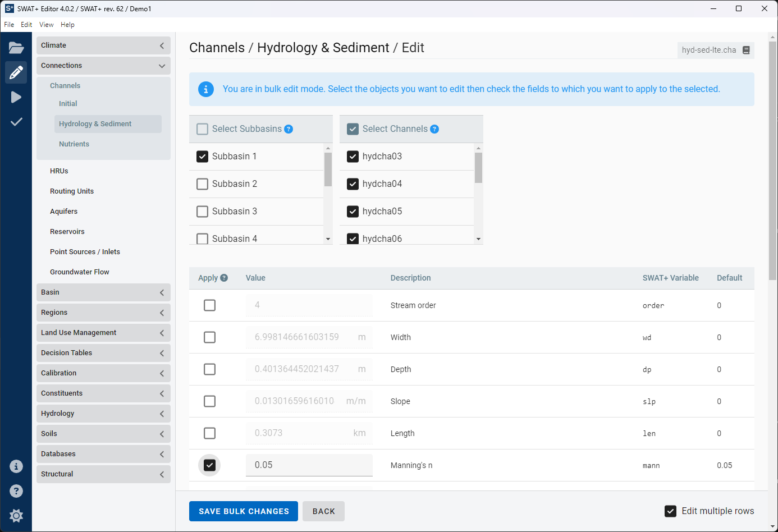Click the help icon beside Select Subbasins
This screenshot has height=532, width=778.
(x=289, y=129)
